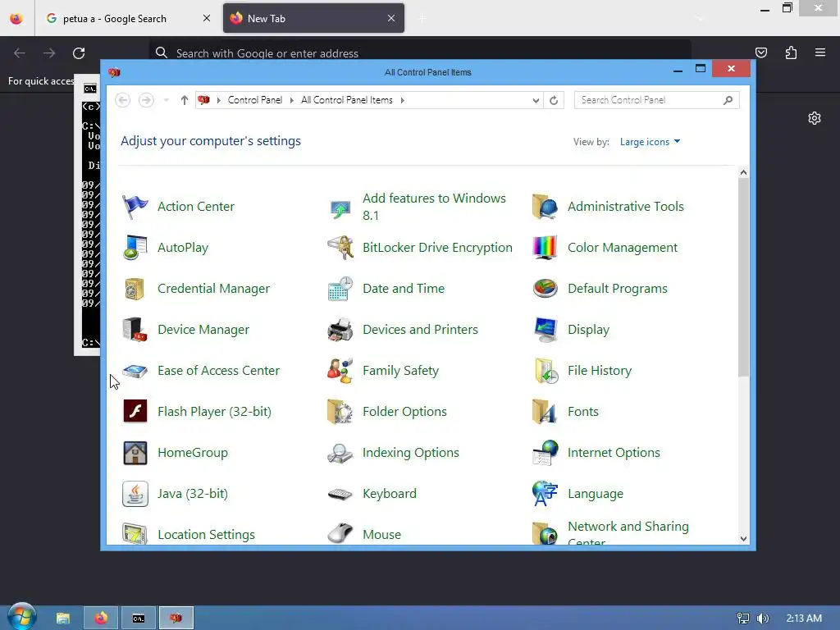Click the Control Panel forward arrow button
This screenshot has height=630, width=840.
coord(146,100)
